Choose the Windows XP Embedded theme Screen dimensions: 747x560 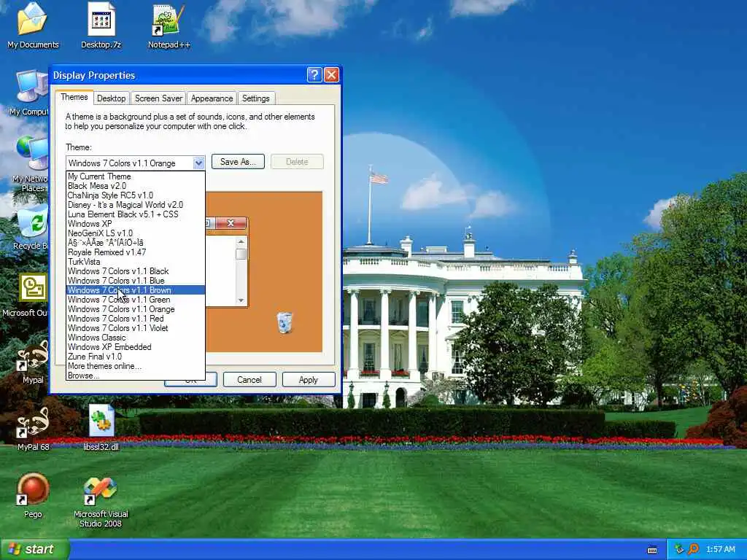(x=135, y=348)
